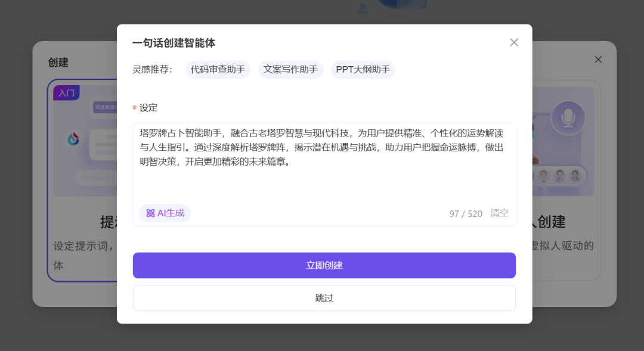Click the 立即创建 create button

[324, 265]
